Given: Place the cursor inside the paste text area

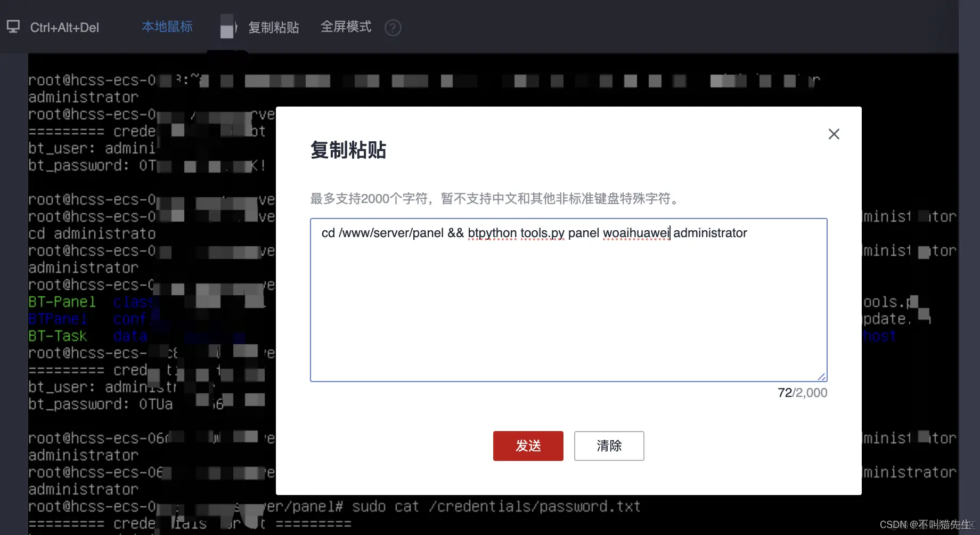Looking at the screenshot, I should pos(567,298).
